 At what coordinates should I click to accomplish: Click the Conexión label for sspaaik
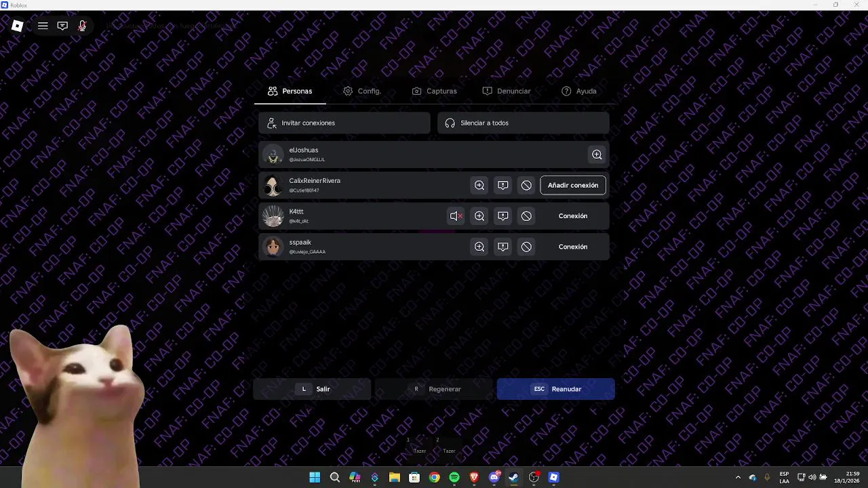click(x=573, y=247)
